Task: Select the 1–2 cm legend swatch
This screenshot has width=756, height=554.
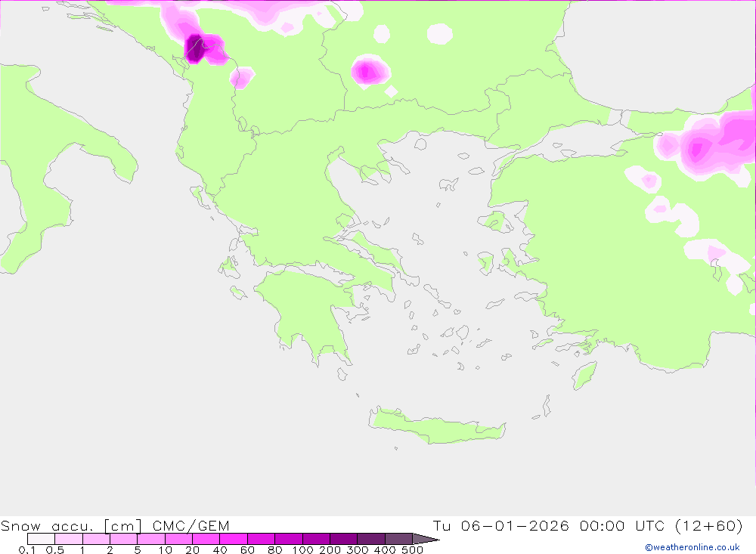Action: (97, 539)
